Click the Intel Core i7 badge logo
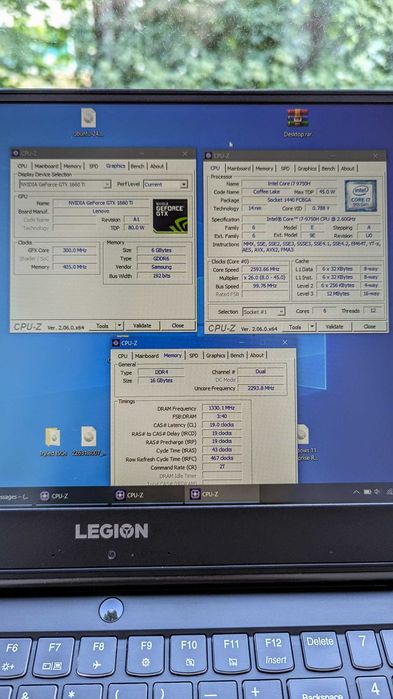This screenshot has height=699, width=393. 361,196
